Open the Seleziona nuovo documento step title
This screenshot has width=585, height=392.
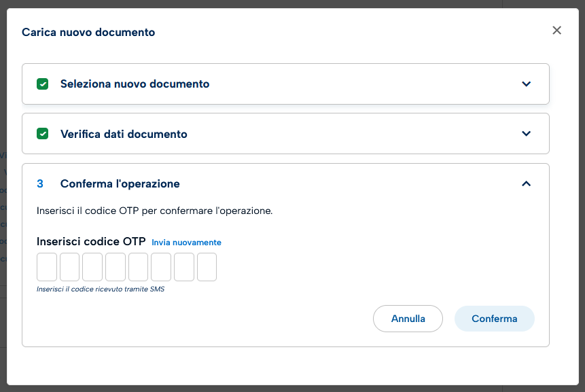(x=135, y=84)
